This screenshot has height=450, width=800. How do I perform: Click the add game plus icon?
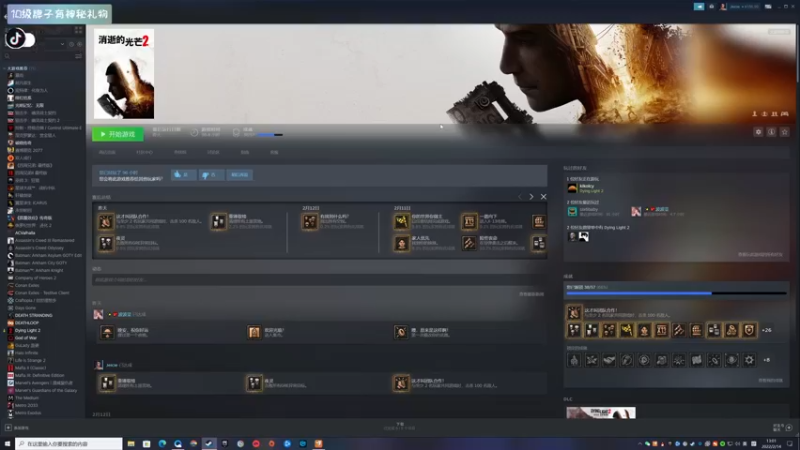click(8, 428)
